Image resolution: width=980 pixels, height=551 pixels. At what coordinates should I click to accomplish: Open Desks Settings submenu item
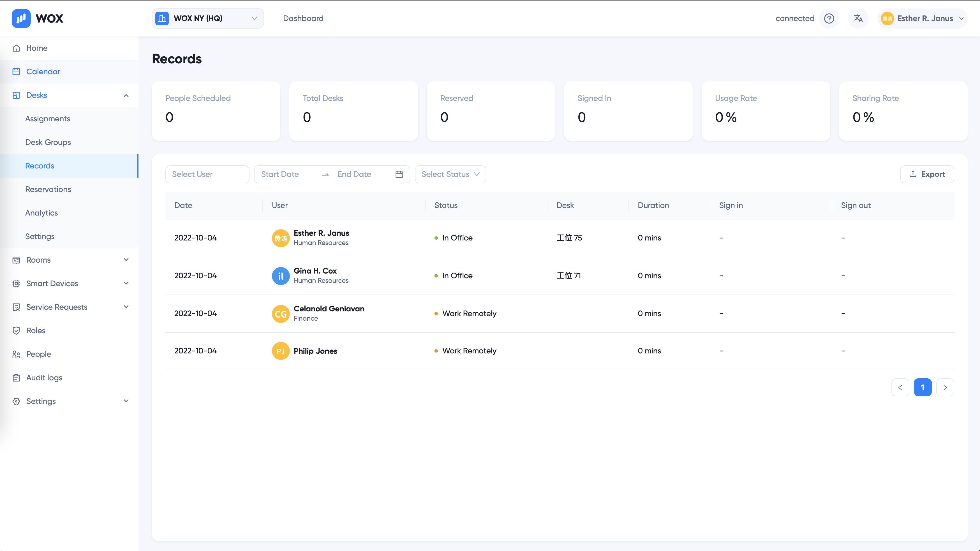pyautogui.click(x=69, y=237)
